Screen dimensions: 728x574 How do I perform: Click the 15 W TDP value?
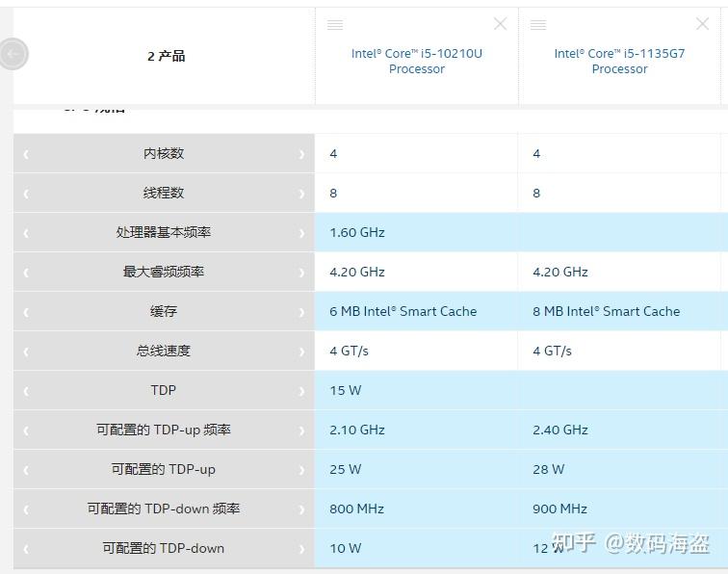[x=346, y=390]
